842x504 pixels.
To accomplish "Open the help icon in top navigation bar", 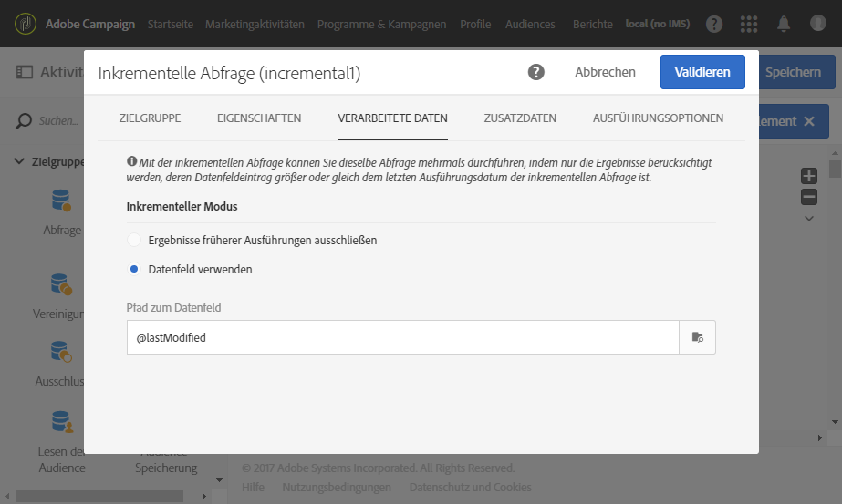I will [713, 24].
